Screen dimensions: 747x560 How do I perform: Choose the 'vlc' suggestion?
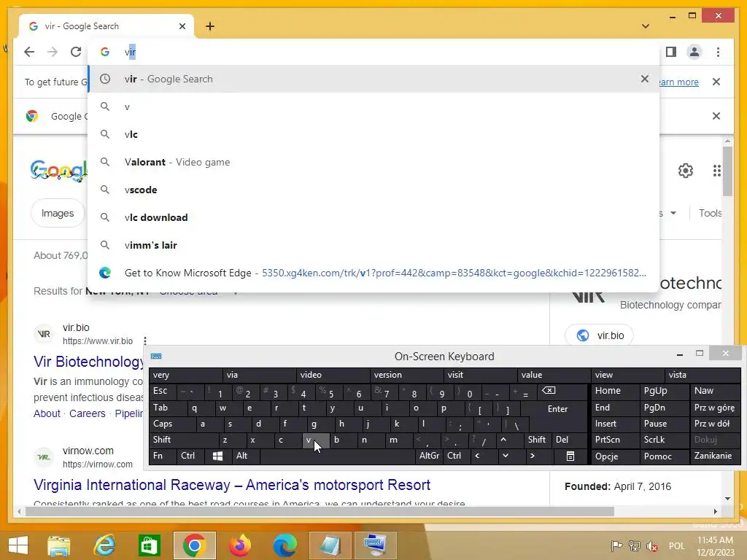[373, 134]
